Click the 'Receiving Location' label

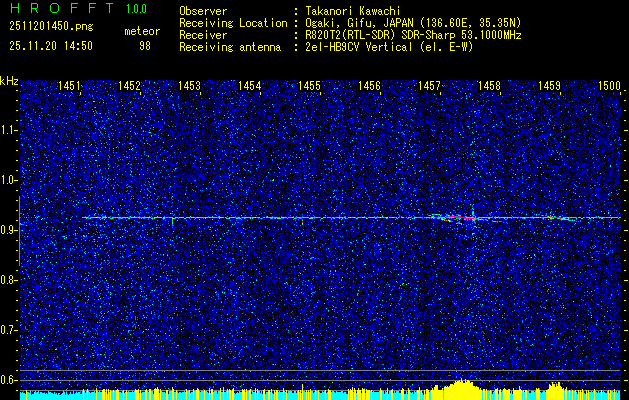(x=233, y=23)
